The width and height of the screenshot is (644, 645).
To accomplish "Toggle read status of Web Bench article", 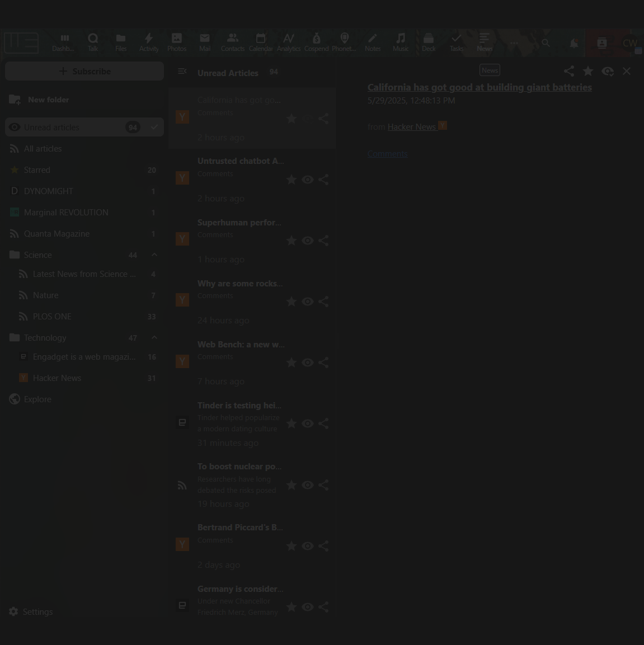I will point(307,362).
